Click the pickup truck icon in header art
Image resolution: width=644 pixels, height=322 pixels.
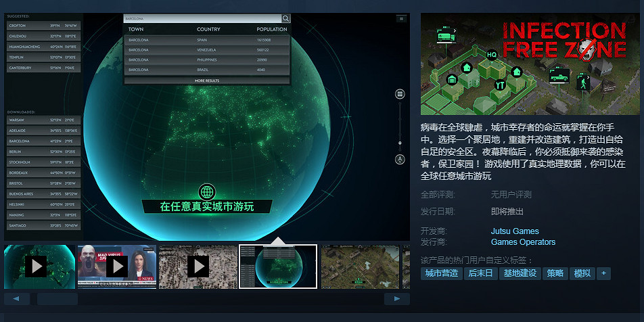tap(559, 76)
